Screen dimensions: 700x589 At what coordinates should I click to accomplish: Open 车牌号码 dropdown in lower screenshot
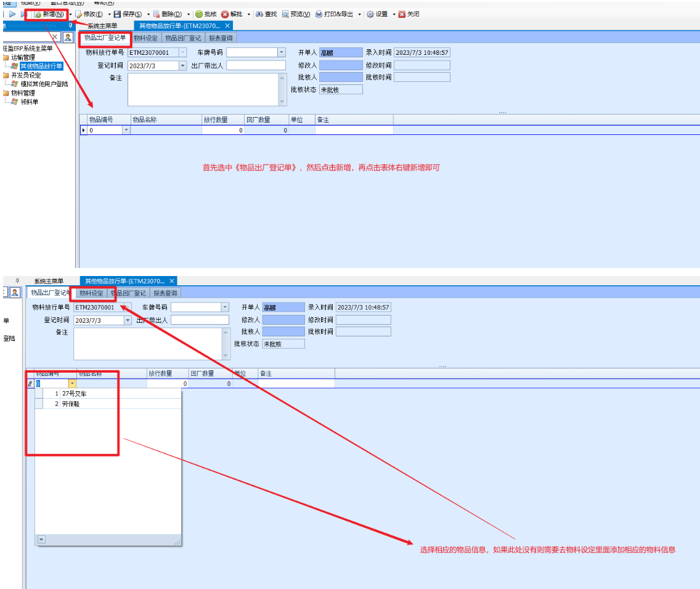coord(225,307)
